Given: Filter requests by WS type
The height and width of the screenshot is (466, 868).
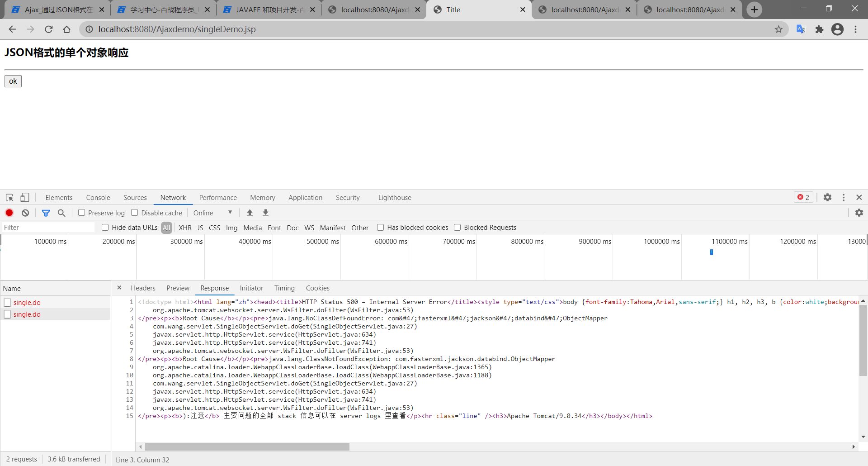Looking at the screenshot, I should [x=309, y=228].
